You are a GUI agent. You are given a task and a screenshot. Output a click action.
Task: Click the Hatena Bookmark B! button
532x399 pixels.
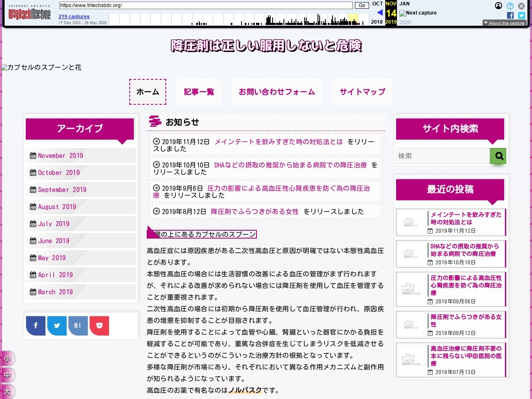78,325
